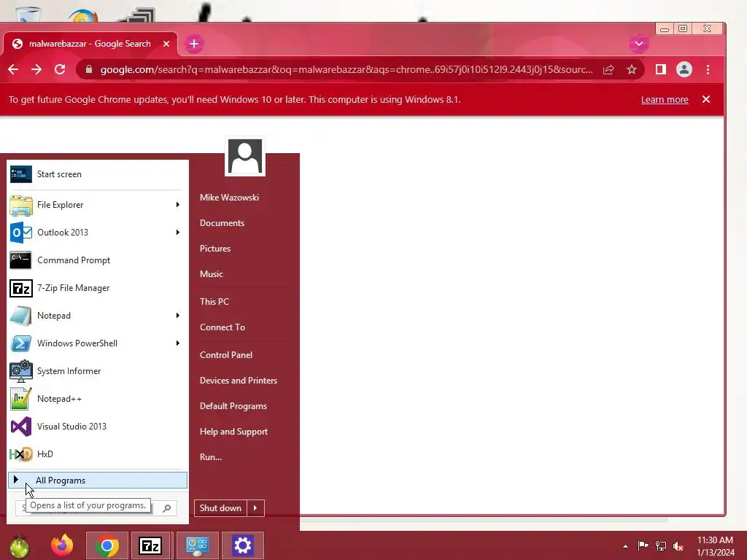Open Devices and Printers

[x=239, y=381]
